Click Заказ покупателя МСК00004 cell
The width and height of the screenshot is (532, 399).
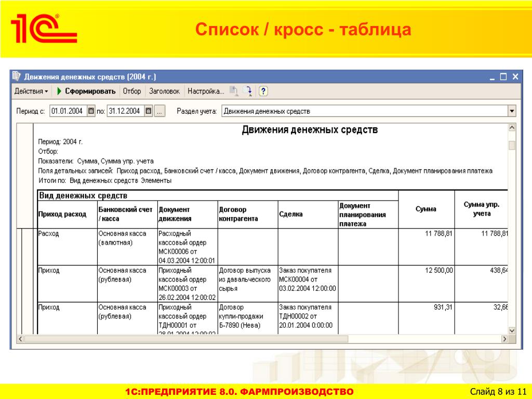308,284
